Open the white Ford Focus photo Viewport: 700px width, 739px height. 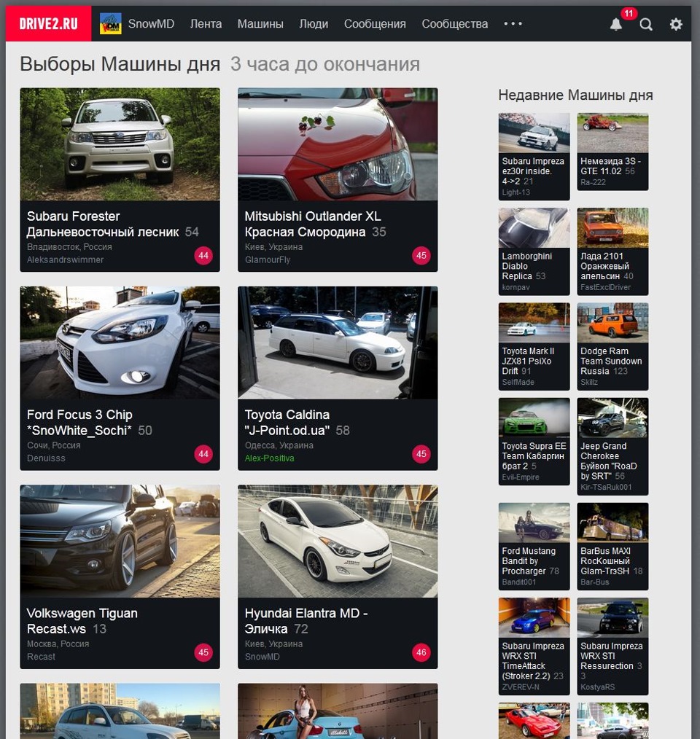pos(120,343)
